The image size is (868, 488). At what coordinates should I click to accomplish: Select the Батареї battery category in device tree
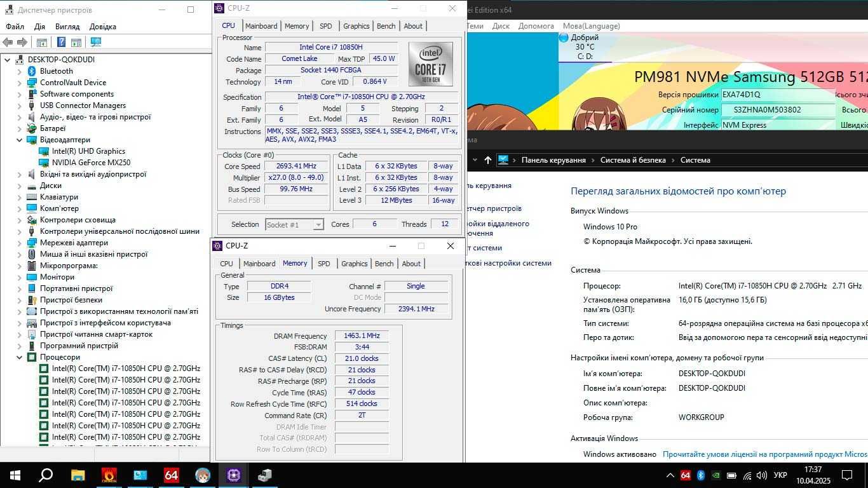click(x=52, y=128)
